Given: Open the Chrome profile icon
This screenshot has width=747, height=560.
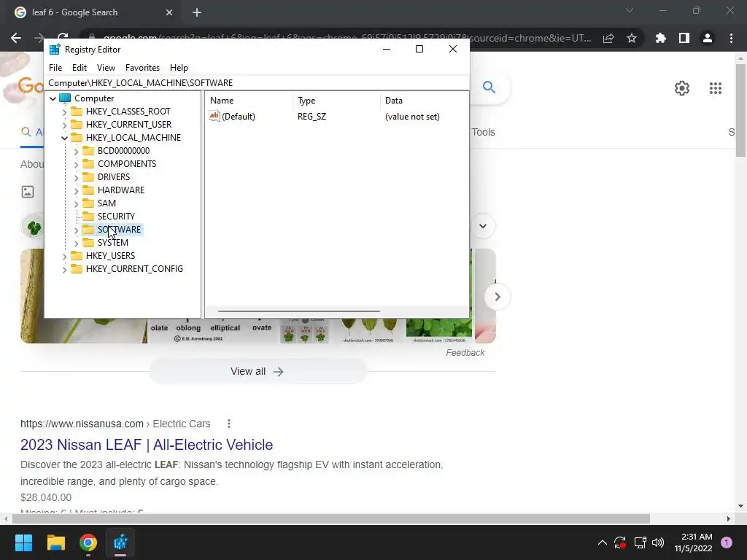Looking at the screenshot, I should tap(708, 38).
